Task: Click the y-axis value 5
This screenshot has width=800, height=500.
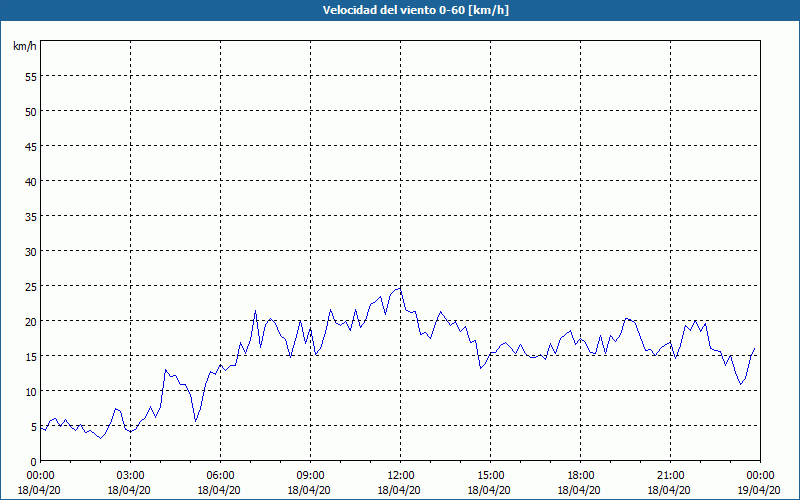Action: click(x=34, y=427)
